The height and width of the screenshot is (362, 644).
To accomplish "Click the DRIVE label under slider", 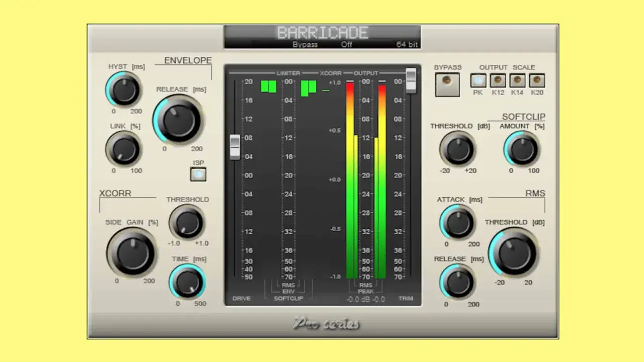I will click(242, 298).
